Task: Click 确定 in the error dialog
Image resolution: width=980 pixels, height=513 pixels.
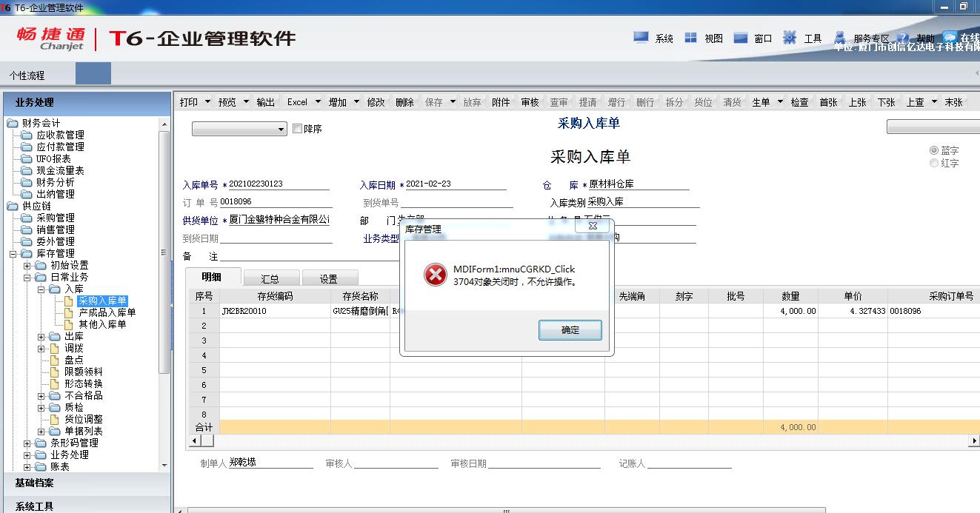Action: (570, 330)
